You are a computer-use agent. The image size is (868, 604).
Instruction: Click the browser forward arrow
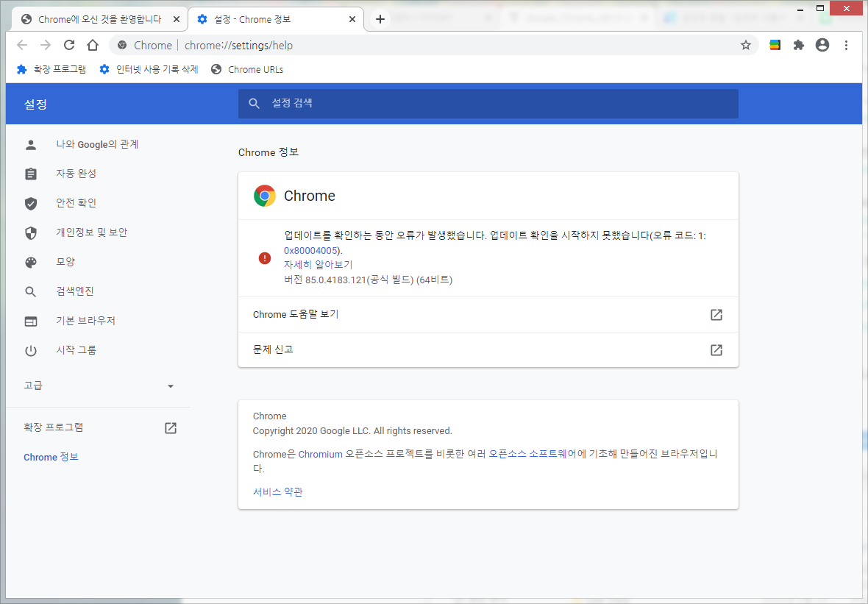[x=46, y=46]
